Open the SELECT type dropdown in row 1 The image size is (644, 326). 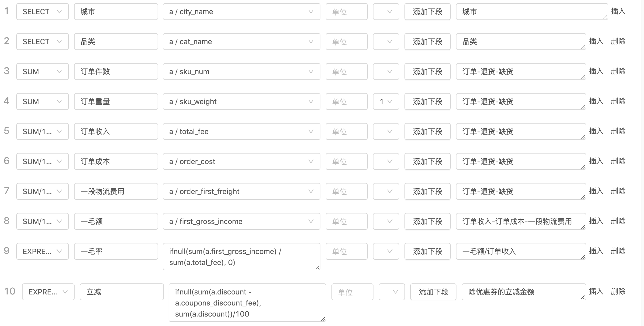click(x=42, y=12)
